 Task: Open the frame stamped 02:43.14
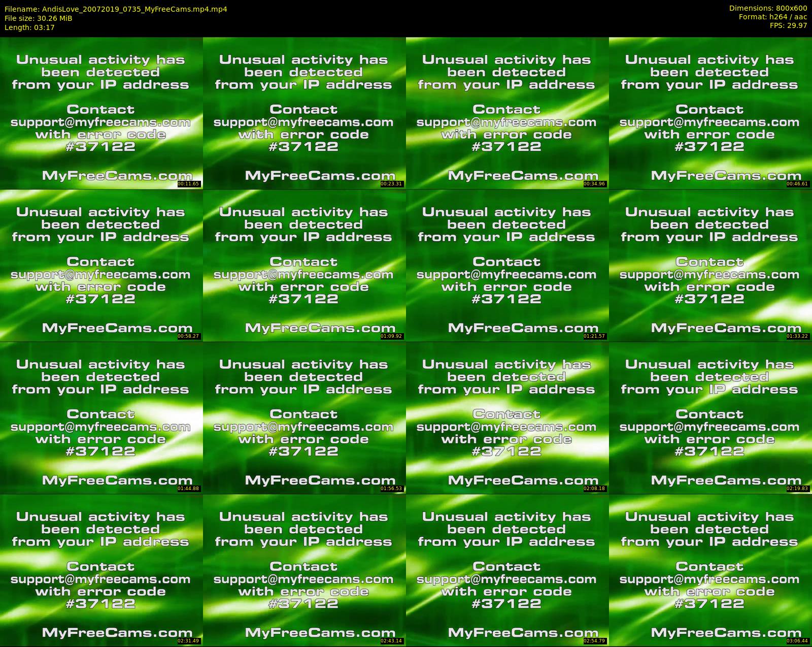click(304, 570)
